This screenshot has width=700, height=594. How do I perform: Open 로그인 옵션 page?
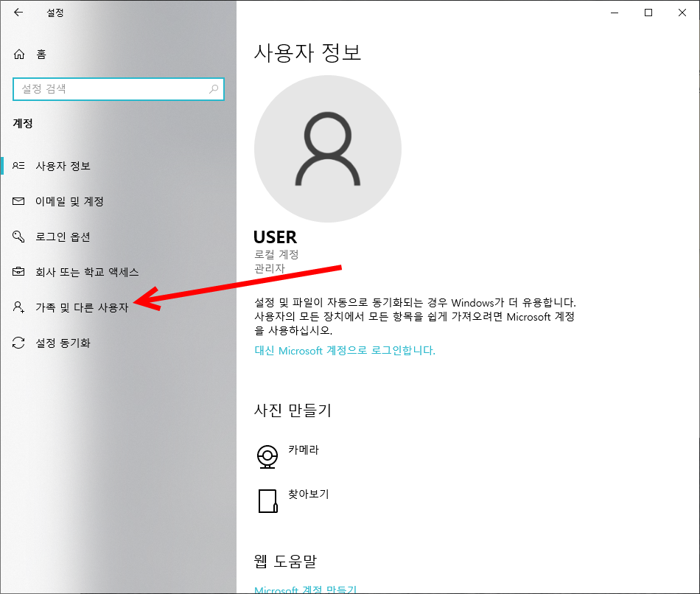63,237
